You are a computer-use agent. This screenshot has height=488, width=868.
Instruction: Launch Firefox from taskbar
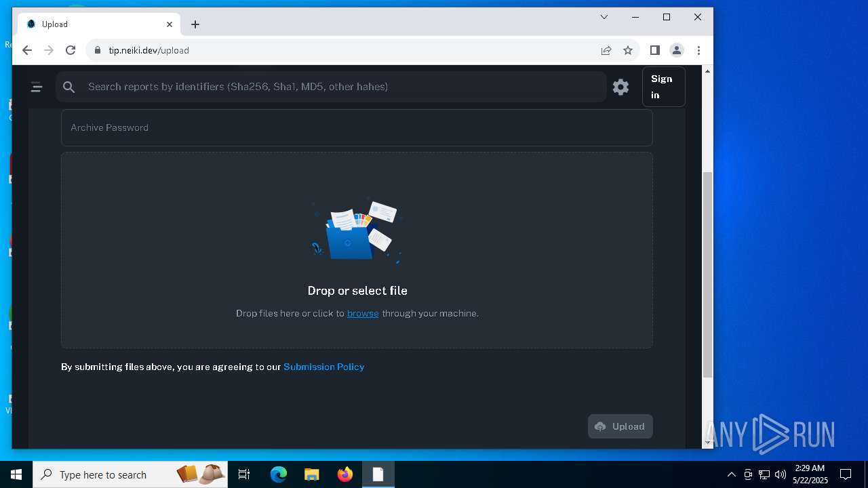[344, 474]
